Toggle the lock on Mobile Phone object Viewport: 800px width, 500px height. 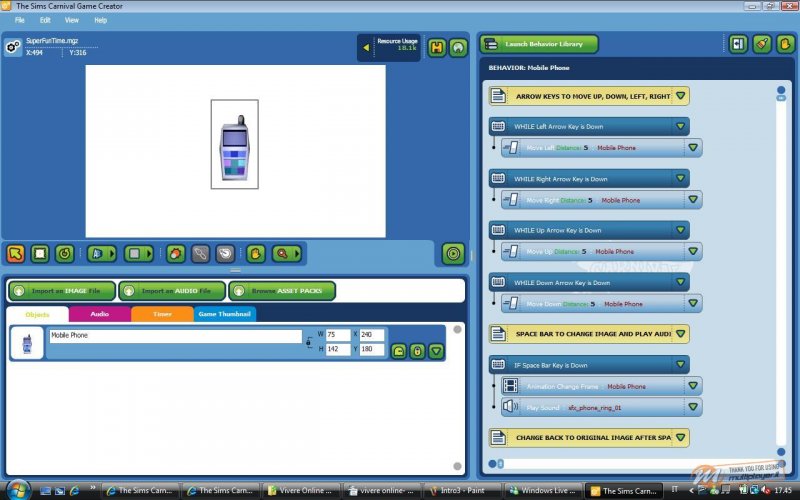point(417,351)
